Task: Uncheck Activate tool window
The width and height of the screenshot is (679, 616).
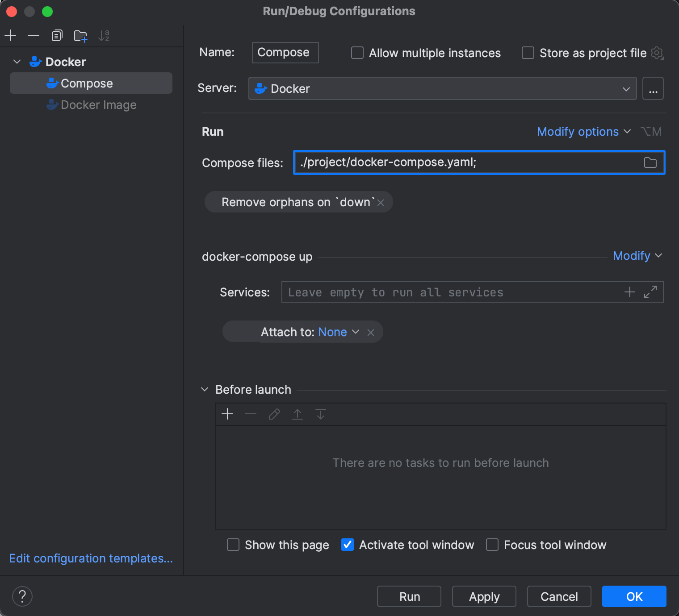Action: pyautogui.click(x=347, y=545)
